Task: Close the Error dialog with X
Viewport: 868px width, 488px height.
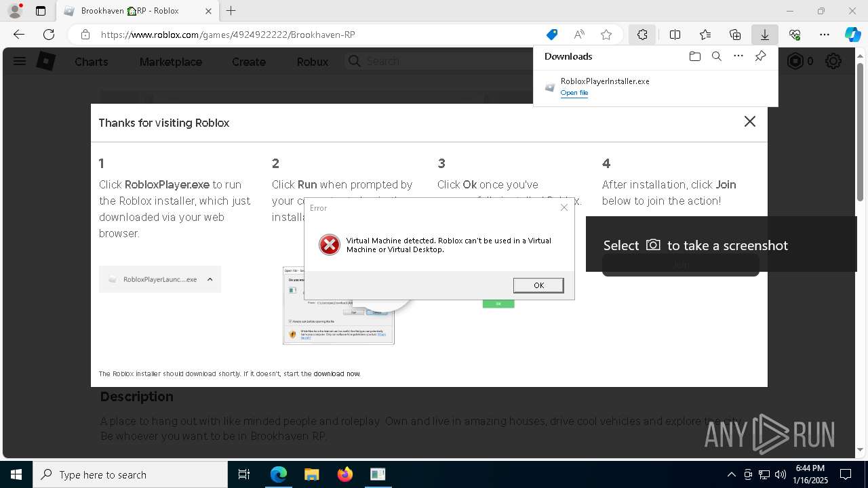Action: [564, 207]
